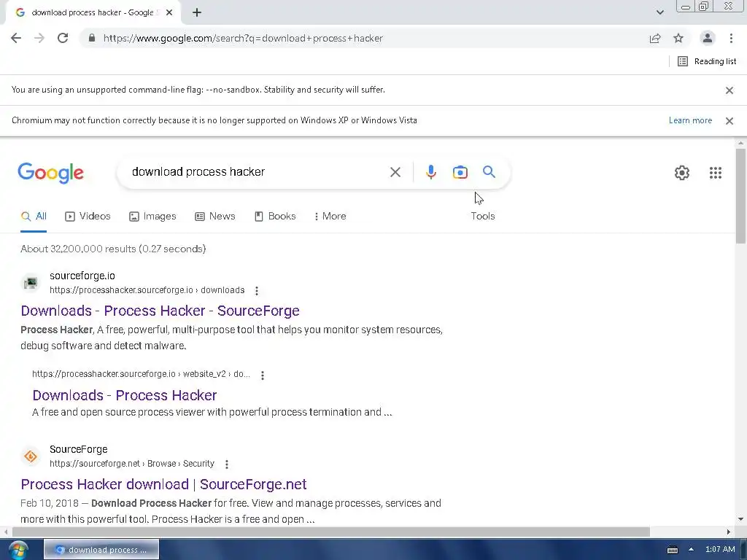Switch to the News tab
This screenshot has height=560, width=747.
click(215, 216)
